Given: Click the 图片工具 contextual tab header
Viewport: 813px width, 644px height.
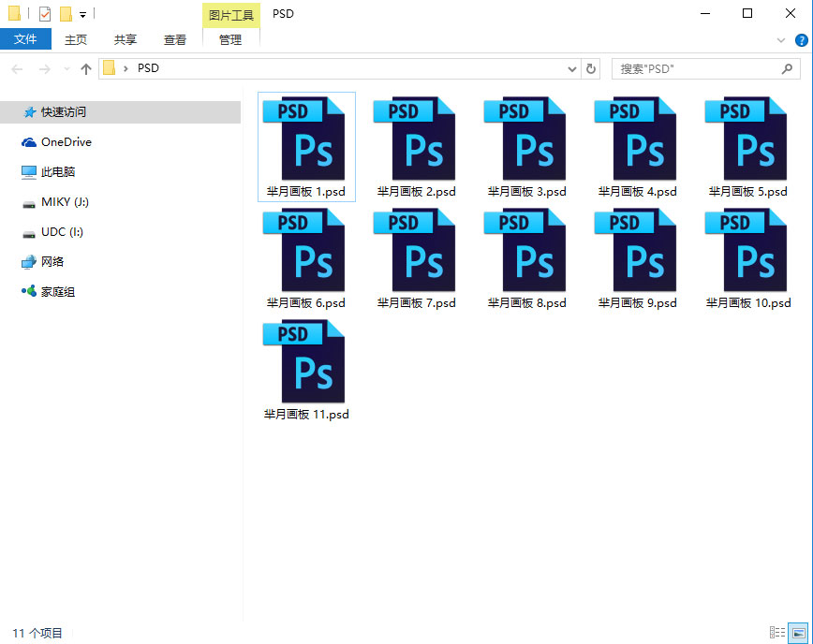Looking at the screenshot, I should 231,15.
